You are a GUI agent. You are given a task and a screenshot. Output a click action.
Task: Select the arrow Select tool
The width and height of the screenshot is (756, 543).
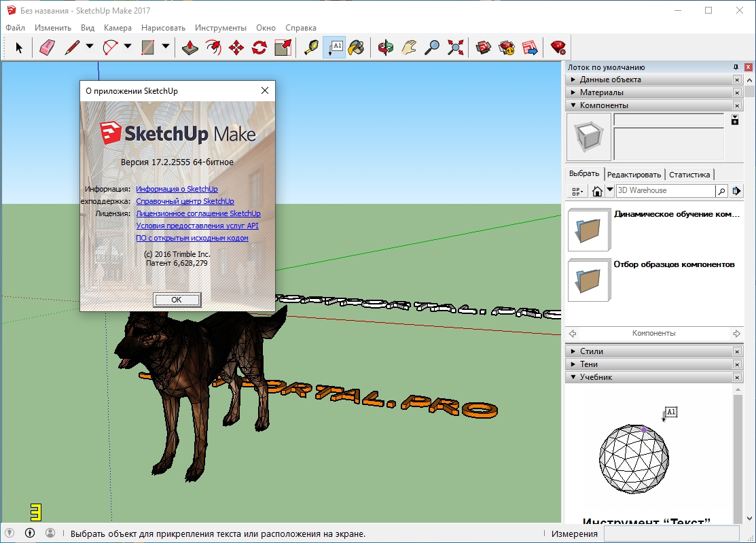click(19, 48)
